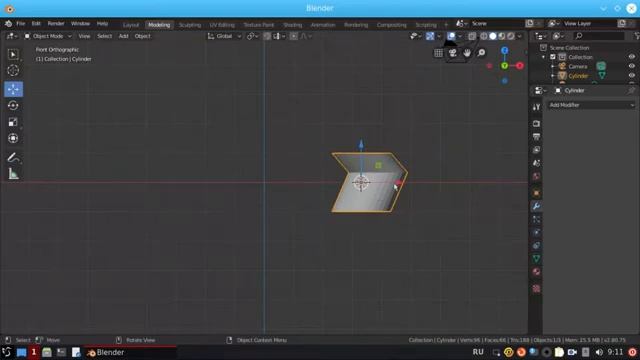Open viewport Select menu

(x=104, y=36)
